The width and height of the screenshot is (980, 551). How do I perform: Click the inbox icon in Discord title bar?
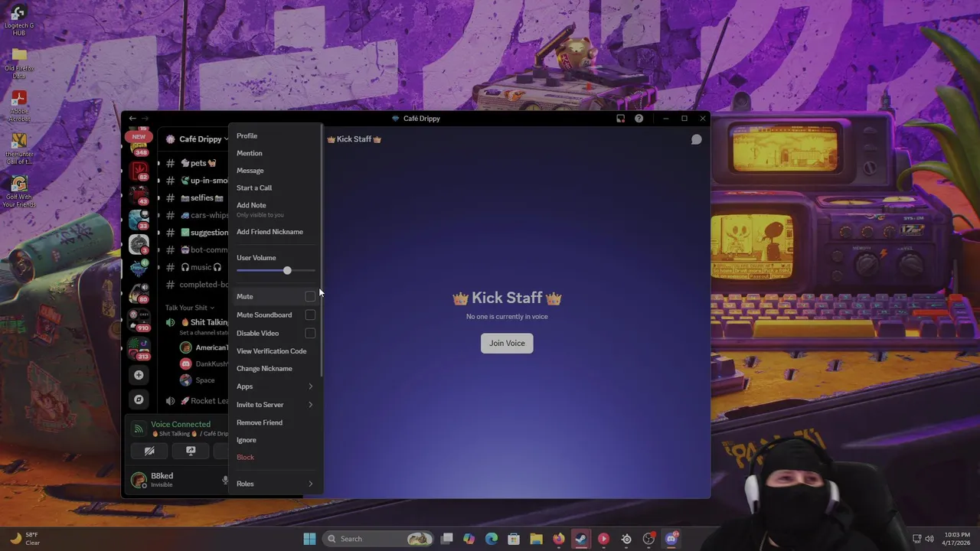[620, 119]
